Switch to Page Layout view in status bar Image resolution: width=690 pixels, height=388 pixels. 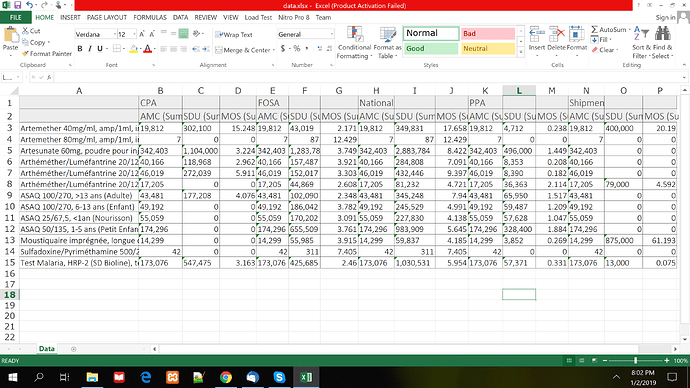point(581,361)
